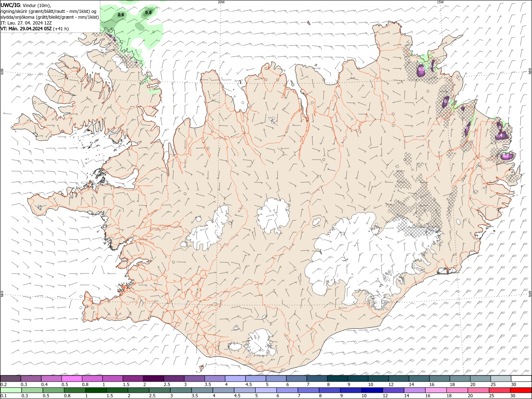Select the "VT: Mán. 29.04.2024 05Z" valid-time line
The width and height of the screenshot is (532, 399).
tap(34, 29)
